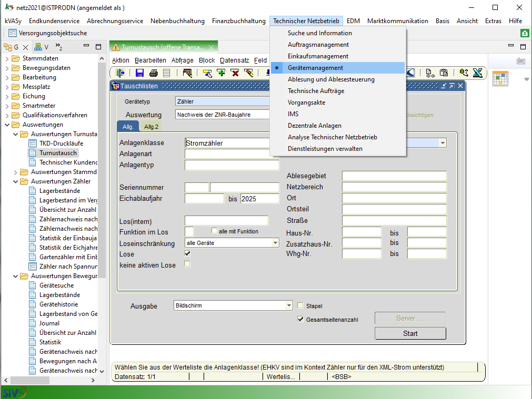Open the Loseinschränkung dropdown
532x399 pixels.
point(275,243)
